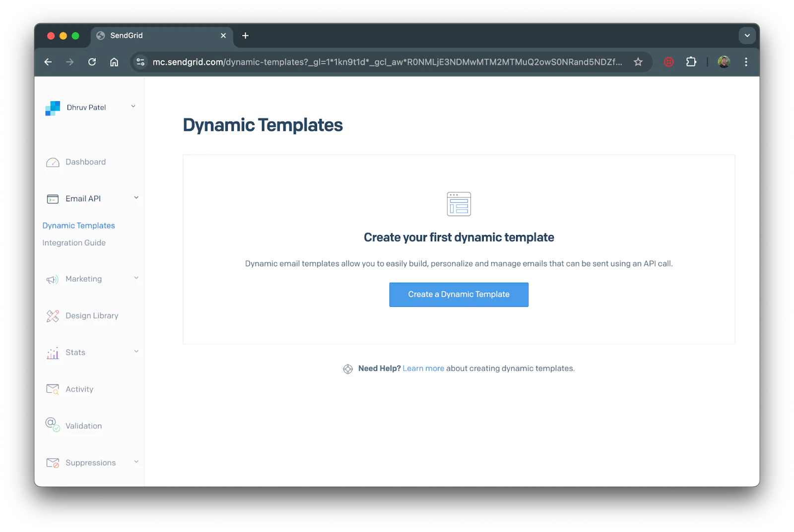Expand the Dhruv Patel account dropdown

[x=133, y=107]
